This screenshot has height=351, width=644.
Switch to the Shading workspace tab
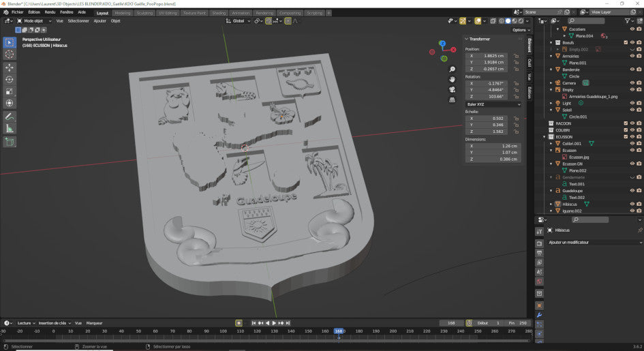coord(219,13)
